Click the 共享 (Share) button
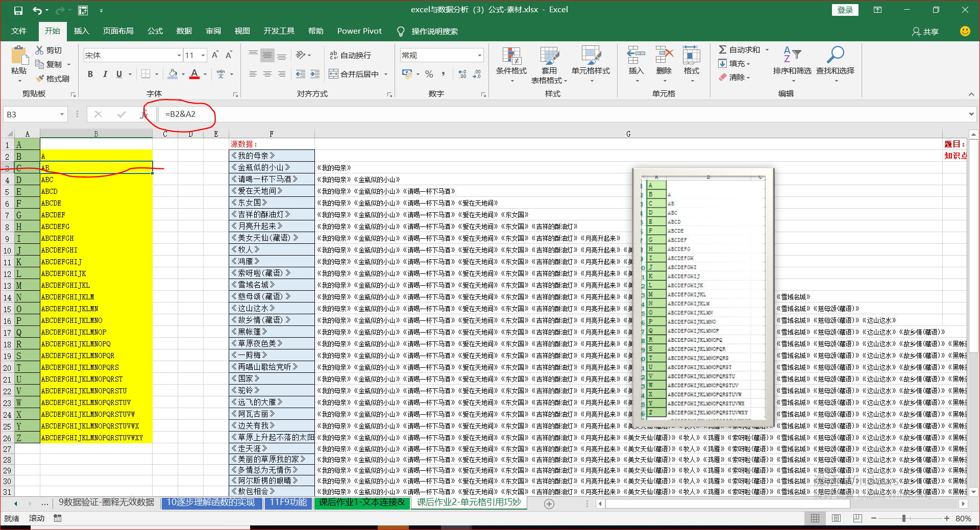 pyautogui.click(x=925, y=32)
